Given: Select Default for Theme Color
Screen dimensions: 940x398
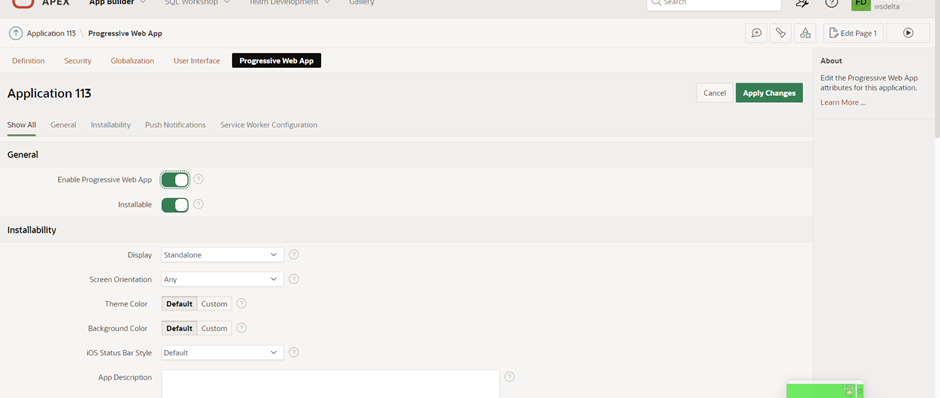Looking at the screenshot, I should point(179,304).
